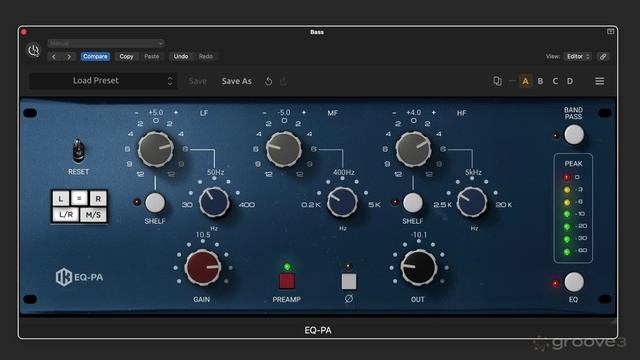Click the Copy button
This screenshot has height=360, width=640.
[126, 57]
